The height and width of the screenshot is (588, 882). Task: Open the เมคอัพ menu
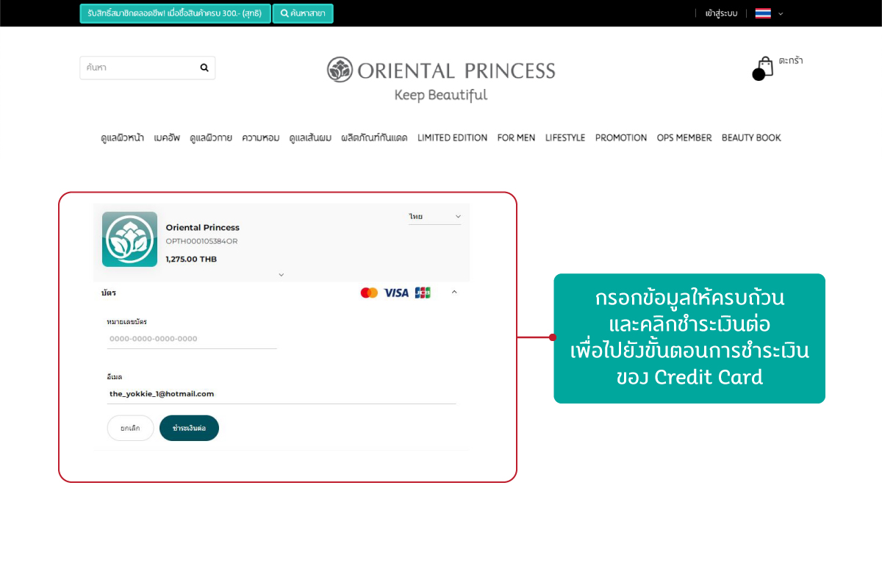[x=167, y=137]
